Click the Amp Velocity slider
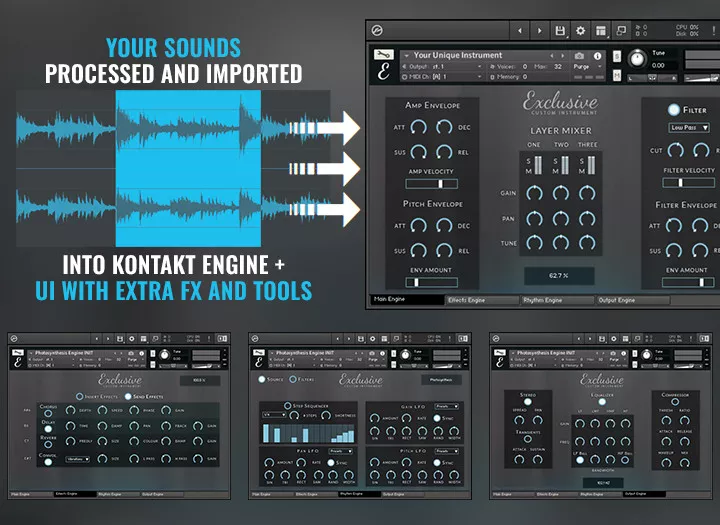Screen dimensions: 720x525 click(x=431, y=184)
